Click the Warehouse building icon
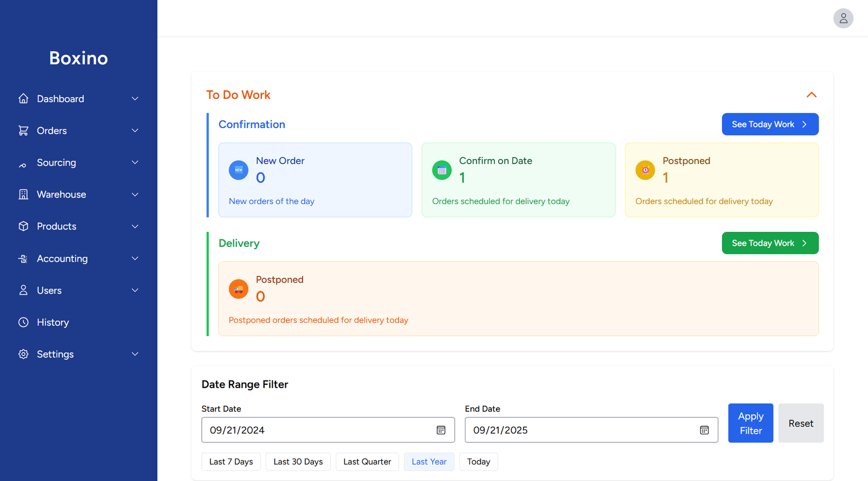 click(23, 194)
